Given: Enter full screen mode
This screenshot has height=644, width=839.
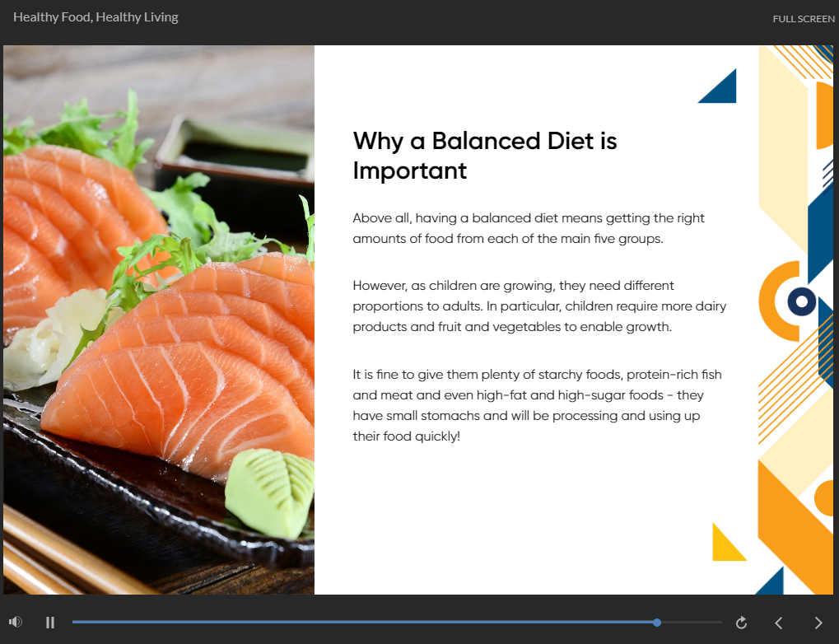Looking at the screenshot, I should (803, 19).
